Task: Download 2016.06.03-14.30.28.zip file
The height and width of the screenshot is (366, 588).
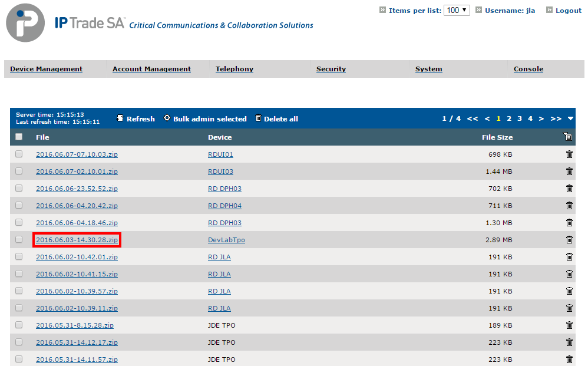Action: coord(77,240)
